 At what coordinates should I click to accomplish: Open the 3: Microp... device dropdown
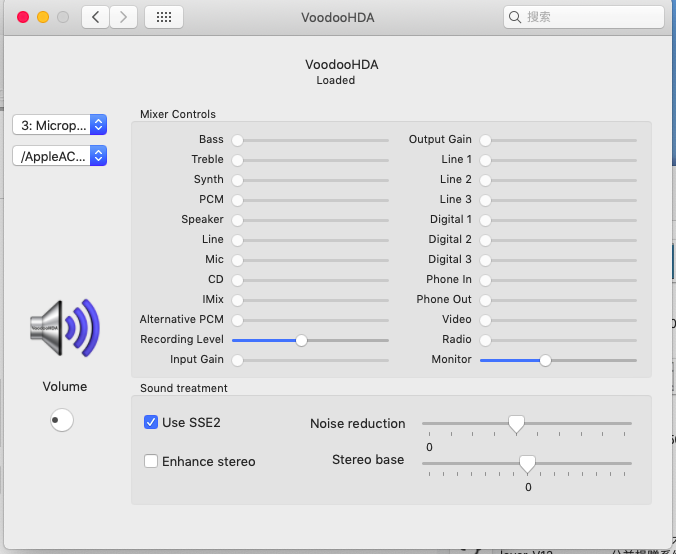(59, 125)
